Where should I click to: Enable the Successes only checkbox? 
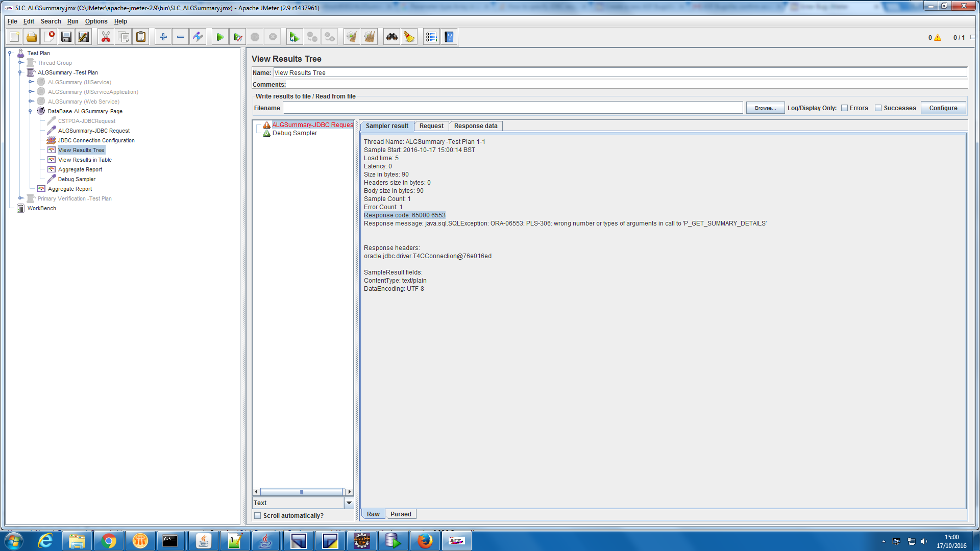[x=878, y=108]
